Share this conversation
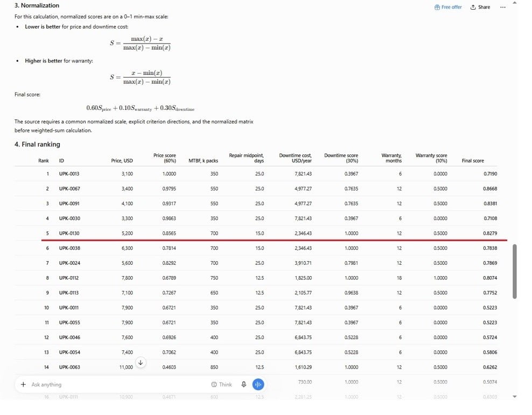Viewport: 532px width, 415px height. point(480,7)
